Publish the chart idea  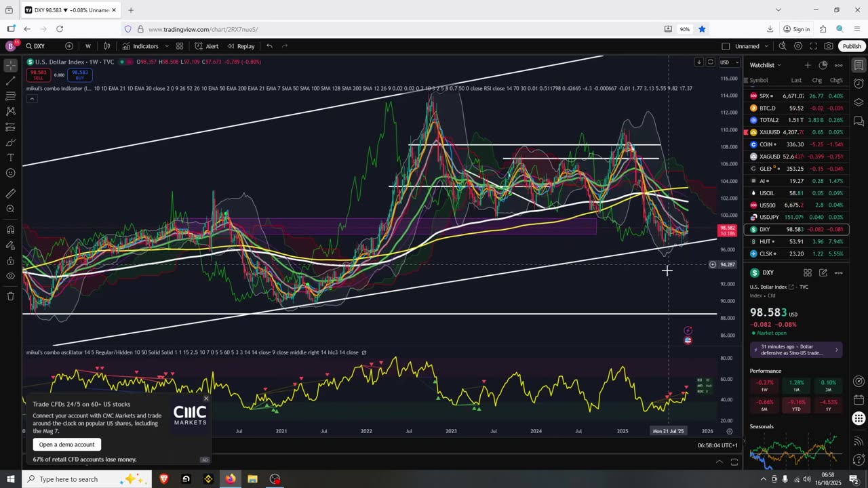[852, 46]
